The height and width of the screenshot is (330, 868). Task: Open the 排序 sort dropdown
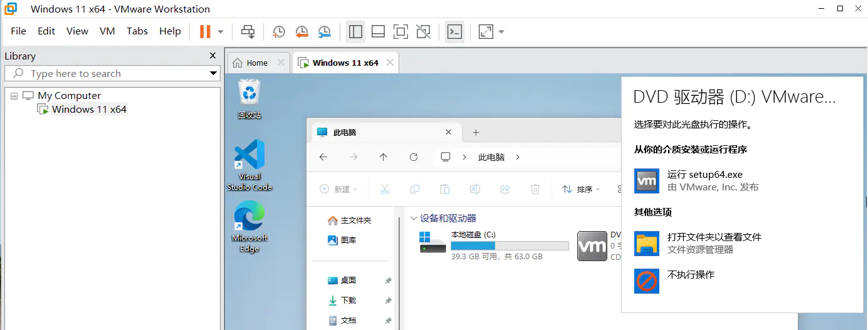581,189
